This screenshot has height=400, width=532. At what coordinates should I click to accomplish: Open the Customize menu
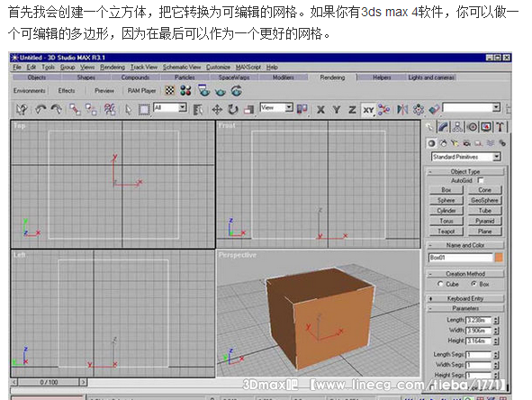click(x=218, y=67)
